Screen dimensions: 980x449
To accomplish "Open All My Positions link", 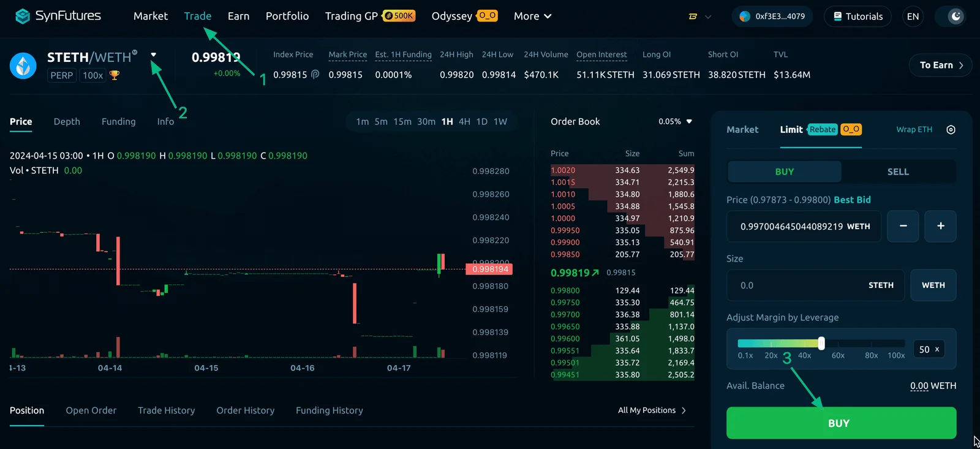I will tap(652, 410).
